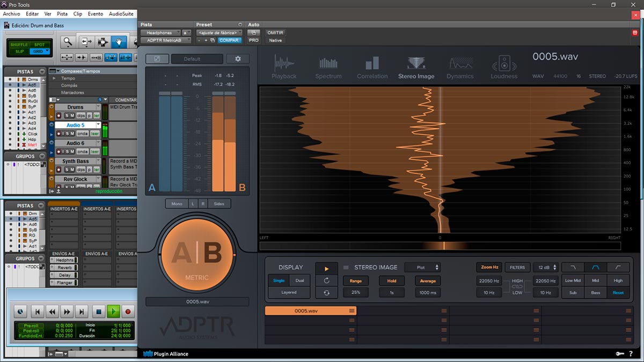Viewport: 644px width, 362px height.
Task: Click the FILTERS button
Action: pyautogui.click(x=517, y=267)
